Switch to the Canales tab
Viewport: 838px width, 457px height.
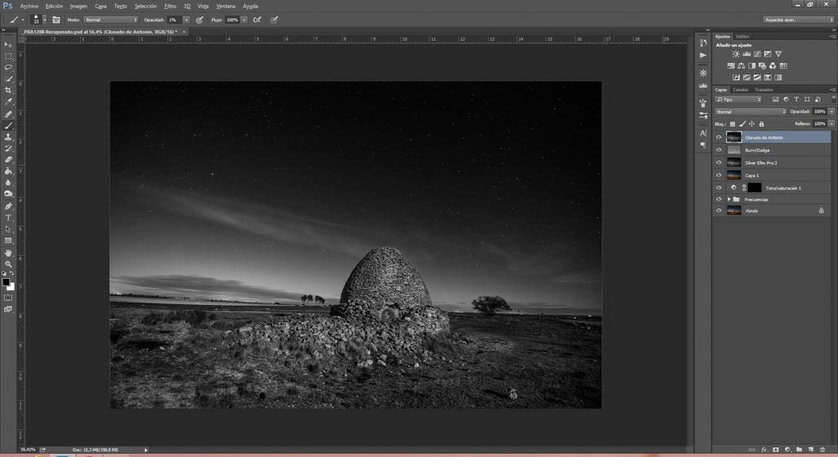tap(741, 89)
